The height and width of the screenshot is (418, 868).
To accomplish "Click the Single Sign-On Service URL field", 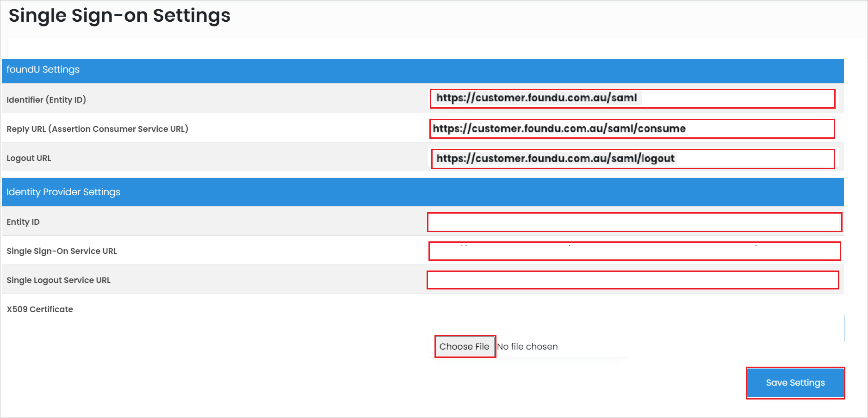I will tap(634, 251).
